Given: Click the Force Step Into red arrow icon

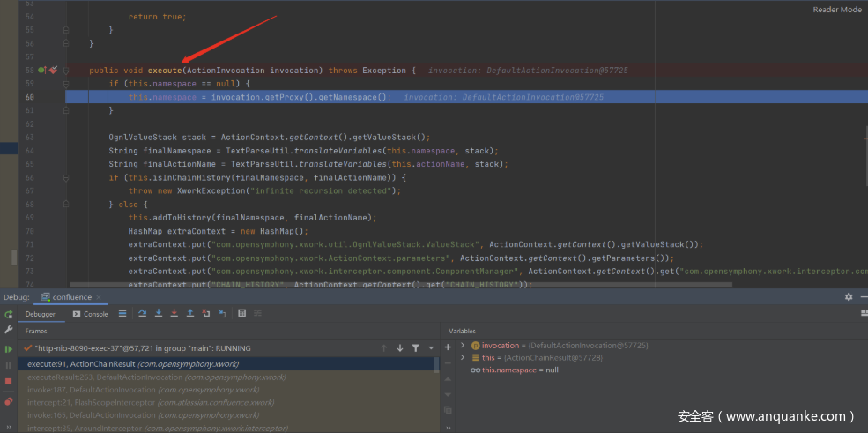Looking at the screenshot, I should pyautogui.click(x=174, y=313).
